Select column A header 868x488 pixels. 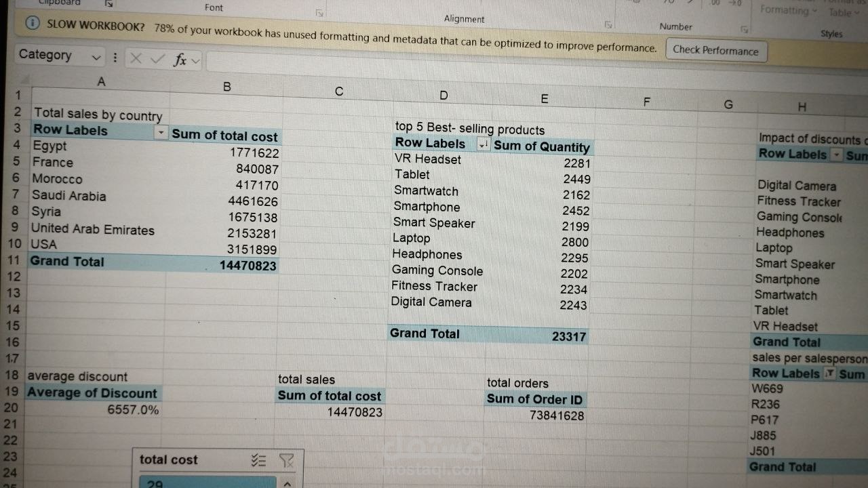tap(101, 81)
